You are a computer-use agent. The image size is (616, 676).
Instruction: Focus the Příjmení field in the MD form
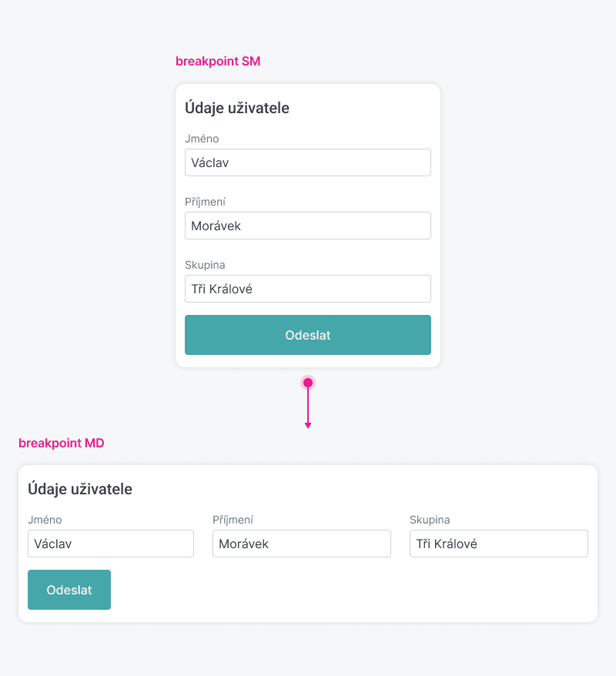(x=301, y=544)
